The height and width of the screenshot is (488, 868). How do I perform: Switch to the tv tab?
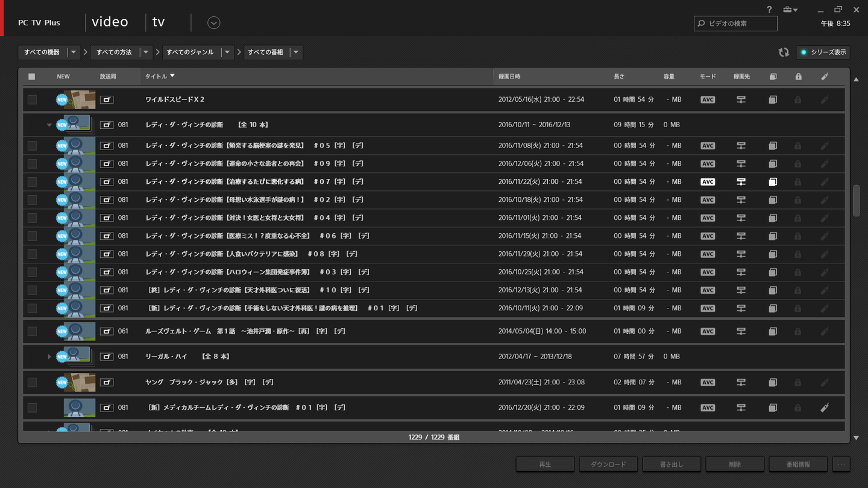(x=159, y=22)
